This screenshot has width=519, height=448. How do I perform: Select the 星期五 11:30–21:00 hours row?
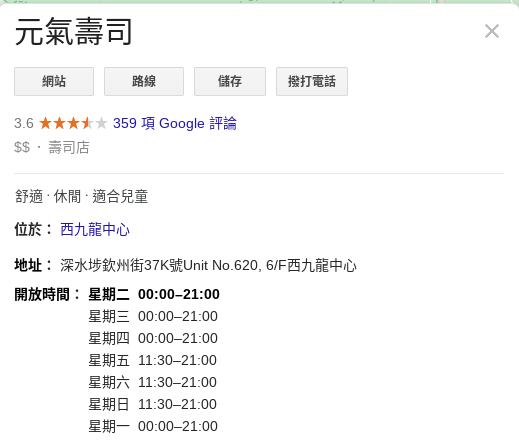pos(153,360)
